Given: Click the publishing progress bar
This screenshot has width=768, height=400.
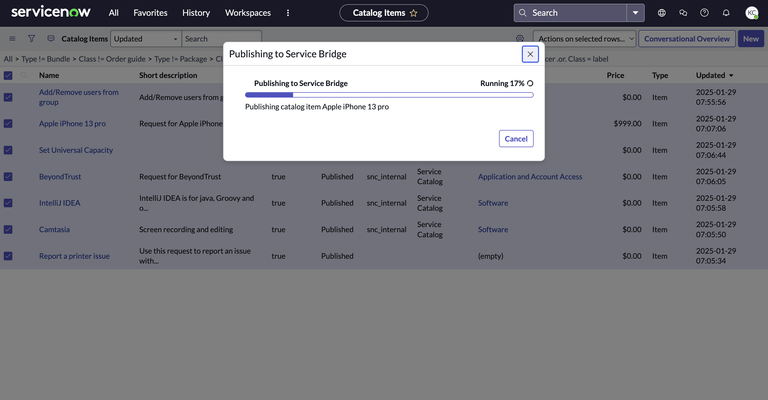Looking at the screenshot, I should [389, 95].
